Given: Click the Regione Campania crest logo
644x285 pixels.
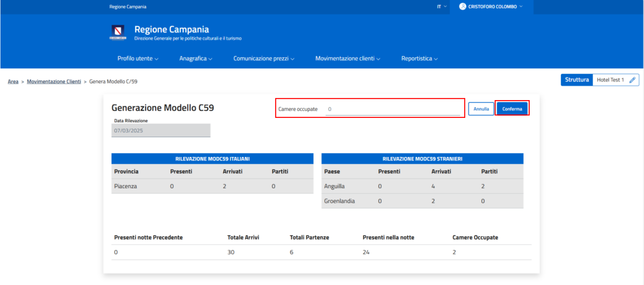Looking at the screenshot, I should click(118, 32).
